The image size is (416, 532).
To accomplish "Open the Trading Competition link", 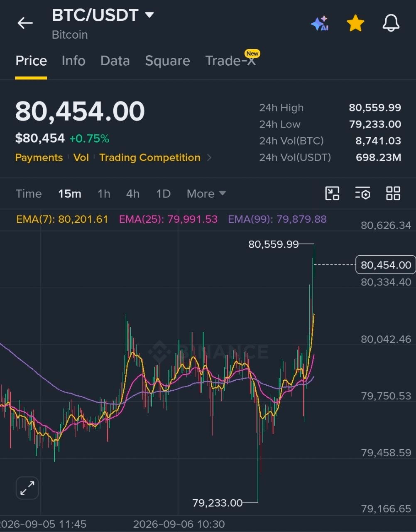I will pos(150,158).
